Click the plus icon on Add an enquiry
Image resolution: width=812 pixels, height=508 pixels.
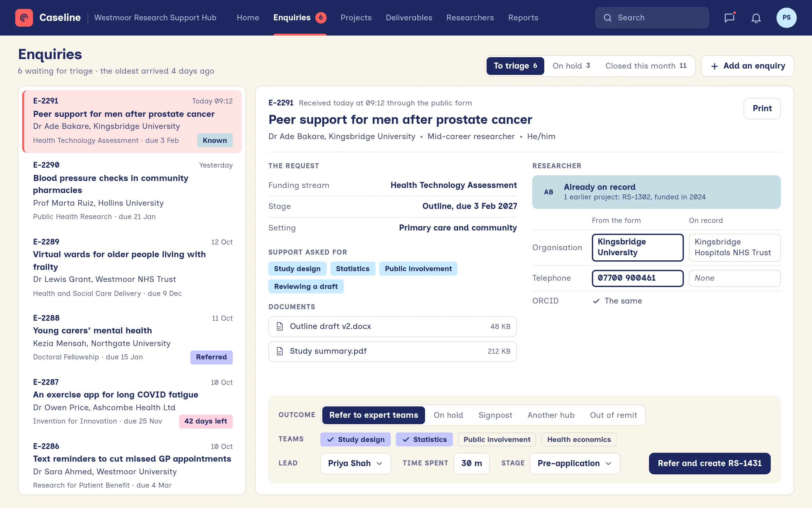(x=714, y=66)
